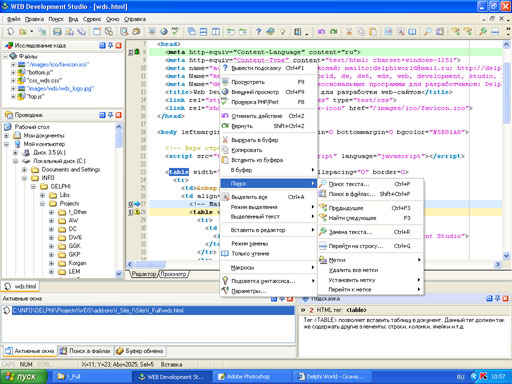
Task: Open the Буфер обмена bottom tab
Action: [140, 351]
